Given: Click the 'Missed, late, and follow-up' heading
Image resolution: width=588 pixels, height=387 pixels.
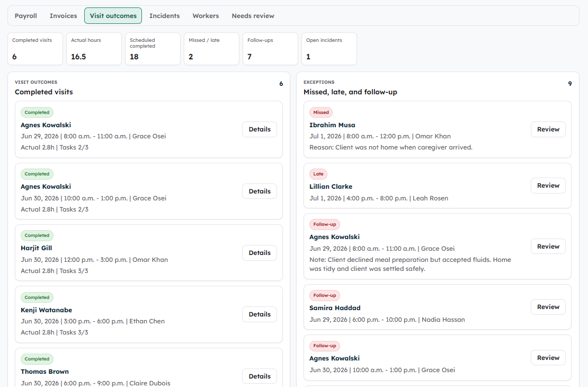Looking at the screenshot, I should point(350,92).
